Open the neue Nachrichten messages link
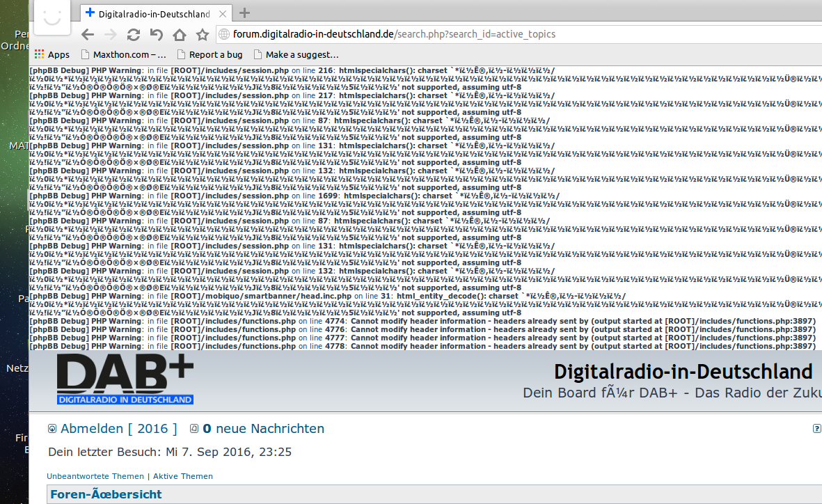 [x=263, y=429]
